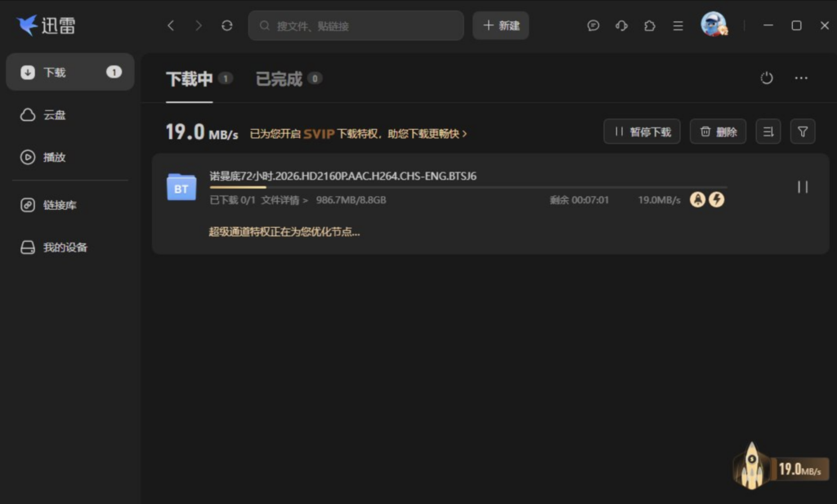
Task: Click the 新建 new task button
Action: tap(501, 25)
